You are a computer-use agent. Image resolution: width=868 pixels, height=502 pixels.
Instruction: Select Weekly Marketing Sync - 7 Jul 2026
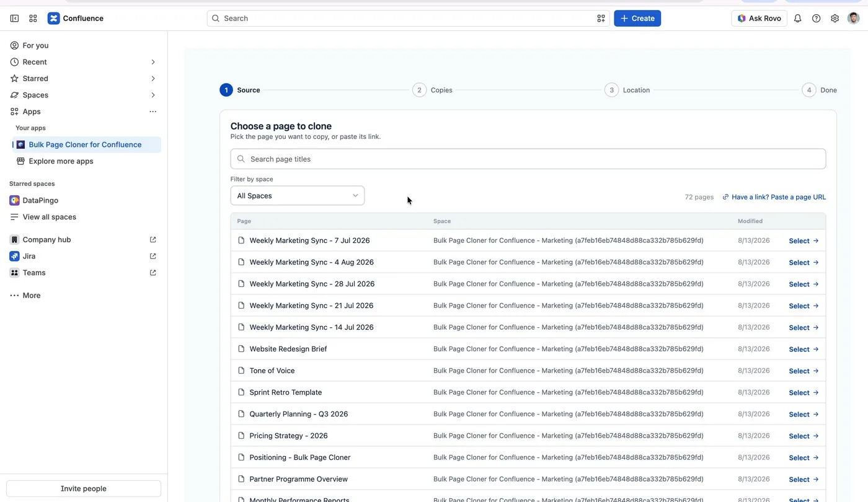click(x=804, y=241)
